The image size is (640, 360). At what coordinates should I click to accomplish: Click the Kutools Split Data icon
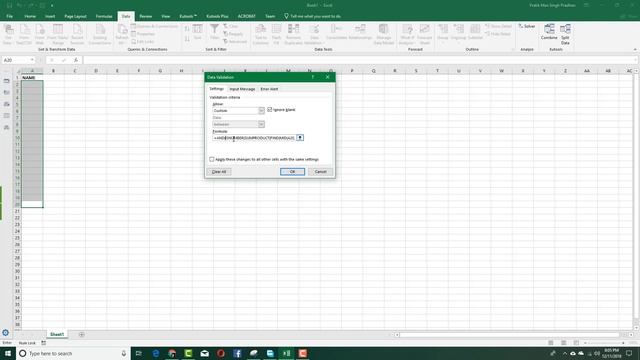pyautogui.click(x=565, y=34)
